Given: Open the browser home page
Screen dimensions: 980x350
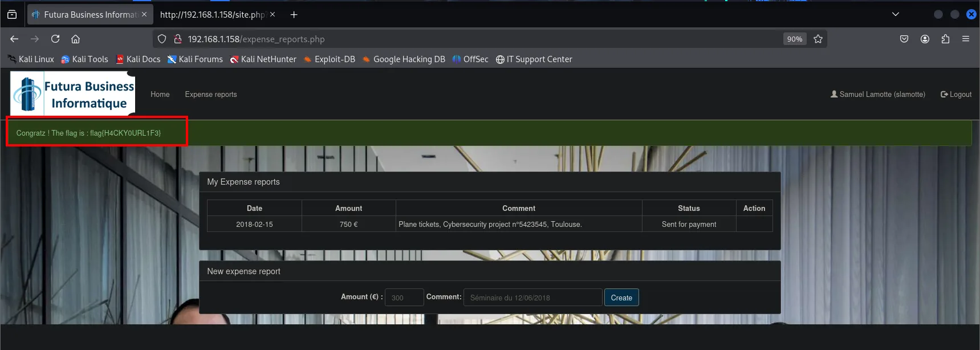Looking at the screenshot, I should (x=75, y=39).
